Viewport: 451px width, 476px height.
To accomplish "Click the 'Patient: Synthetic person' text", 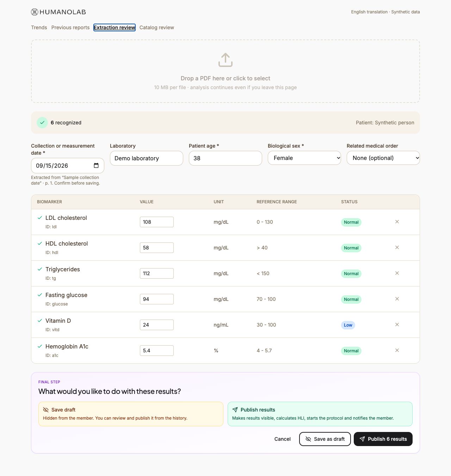I will coord(385,123).
